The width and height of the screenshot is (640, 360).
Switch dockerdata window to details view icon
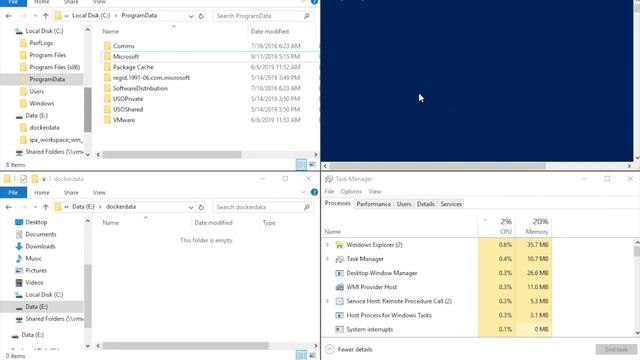pyautogui.click(x=301, y=355)
